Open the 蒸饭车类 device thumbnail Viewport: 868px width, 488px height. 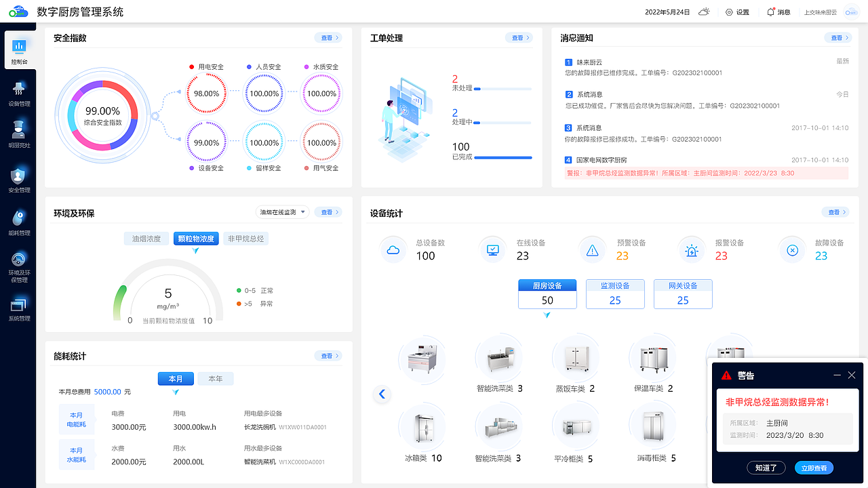click(576, 357)
